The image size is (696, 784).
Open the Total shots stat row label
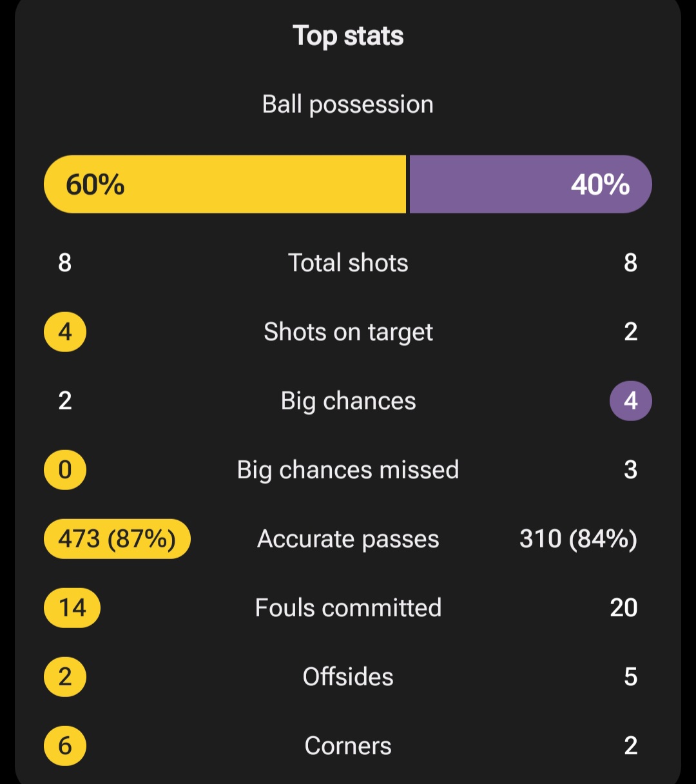tap(348, 263)
